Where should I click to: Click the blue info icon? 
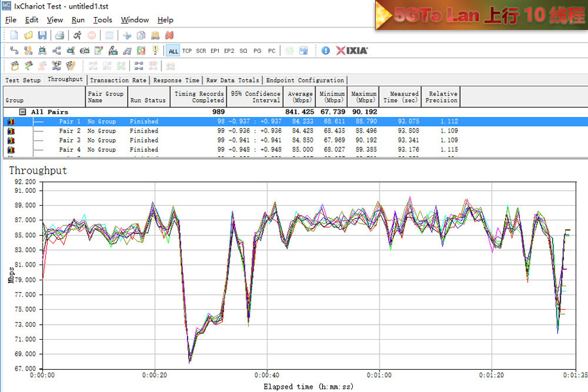point(325,50)
